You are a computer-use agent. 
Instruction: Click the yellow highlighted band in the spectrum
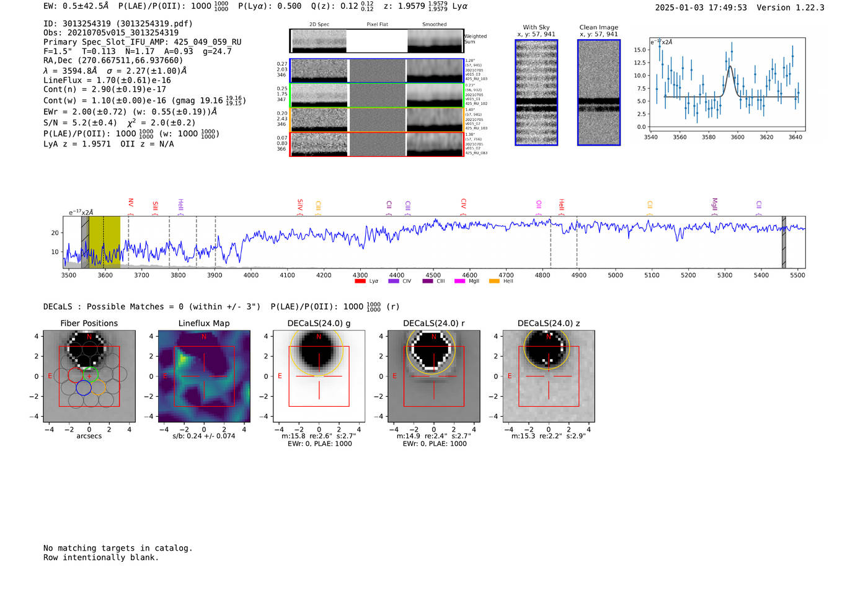(x=104, y=242)
